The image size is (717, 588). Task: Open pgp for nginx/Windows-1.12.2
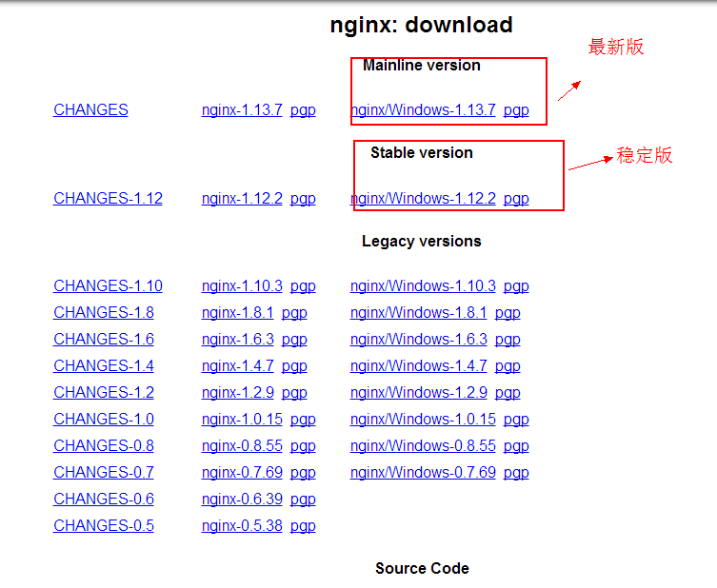click(516, 199)
